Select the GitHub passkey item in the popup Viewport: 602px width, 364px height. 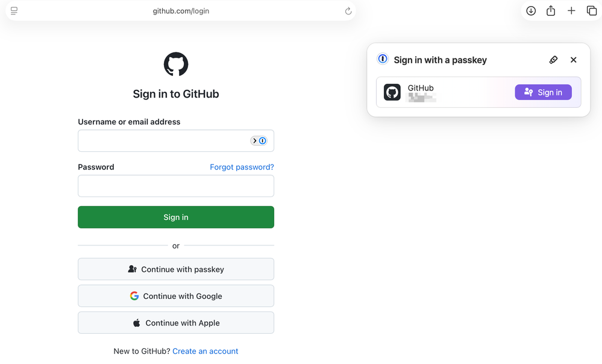click(446, 92)
